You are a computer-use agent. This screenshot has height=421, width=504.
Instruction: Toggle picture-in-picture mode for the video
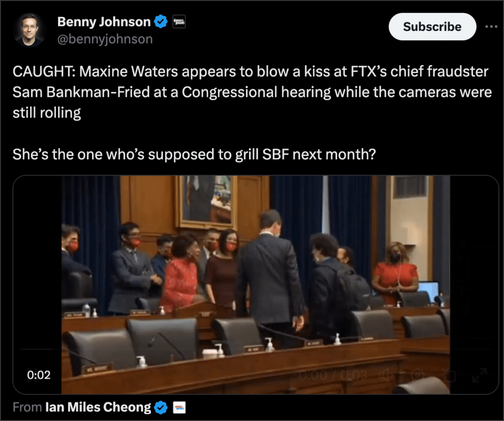pos(448,374)
